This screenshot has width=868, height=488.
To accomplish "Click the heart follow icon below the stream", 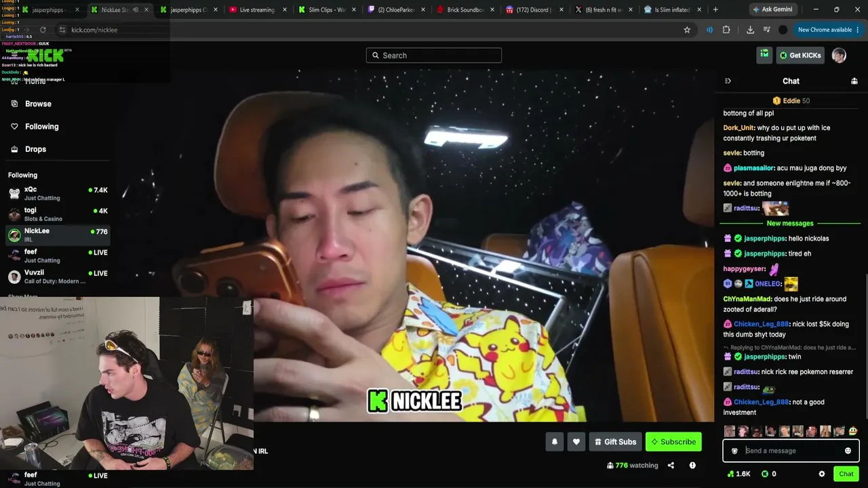I will (576, 442).
